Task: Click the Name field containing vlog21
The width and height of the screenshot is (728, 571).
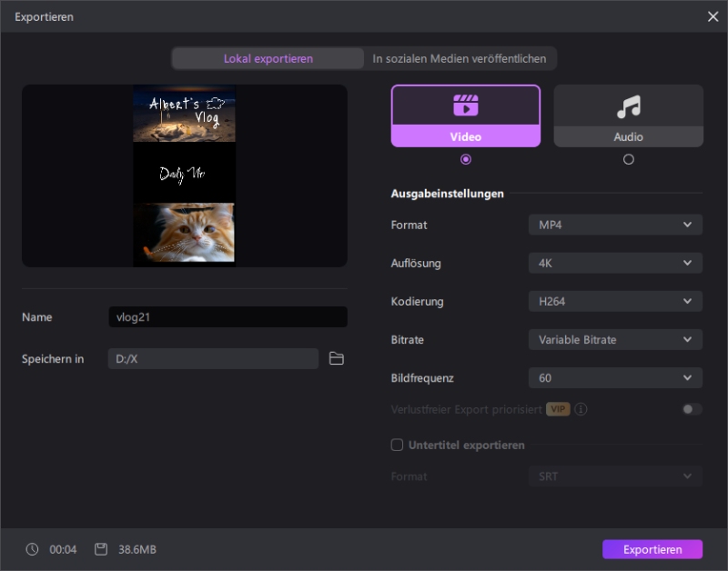Action: pyautogui.click(x=227, y=317)
